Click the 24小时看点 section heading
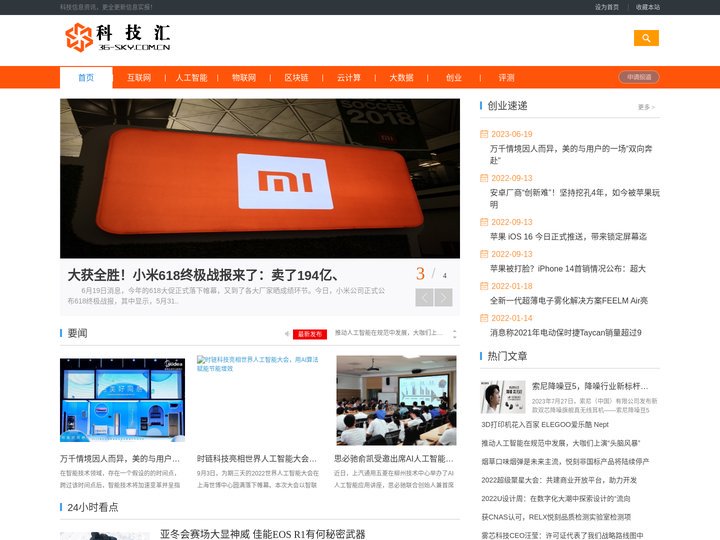This screenshot has width=720, height=540. point(93,507)
